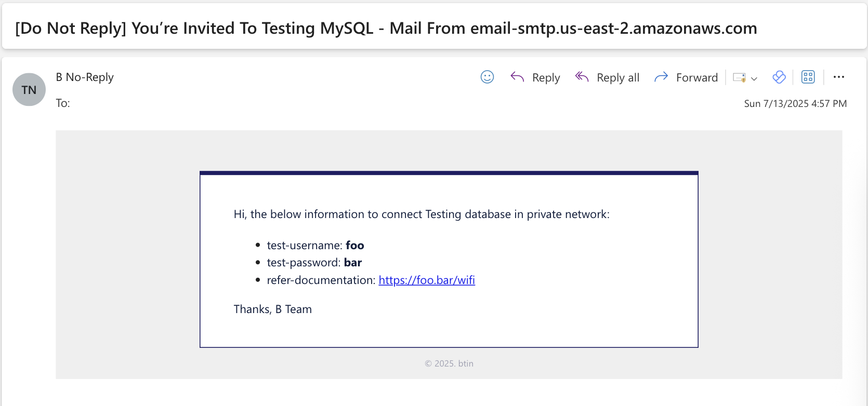The height and width of the screenshot is (406, 868).
Task: Add a reaction using the smiley icon
Action: 487,77
